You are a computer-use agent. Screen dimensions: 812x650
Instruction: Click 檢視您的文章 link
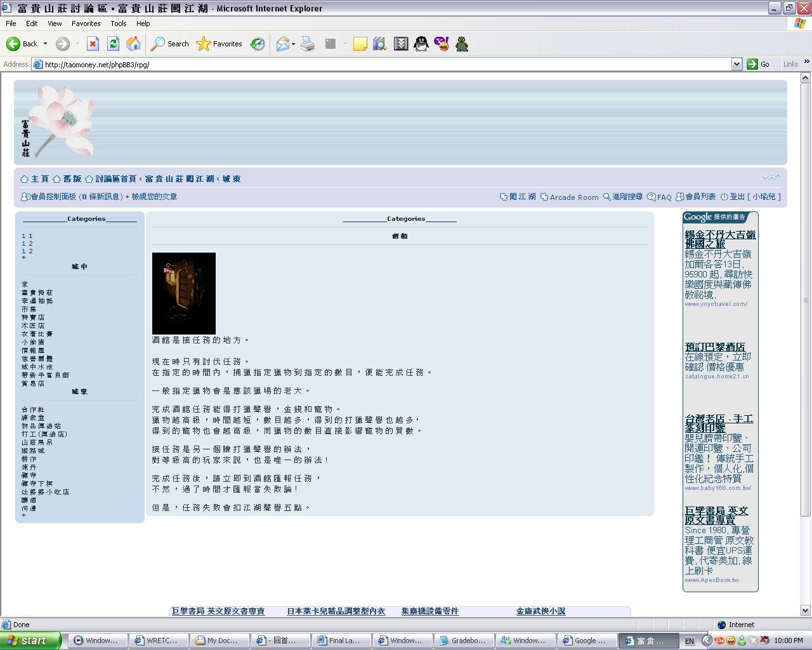tap(154, 197)
